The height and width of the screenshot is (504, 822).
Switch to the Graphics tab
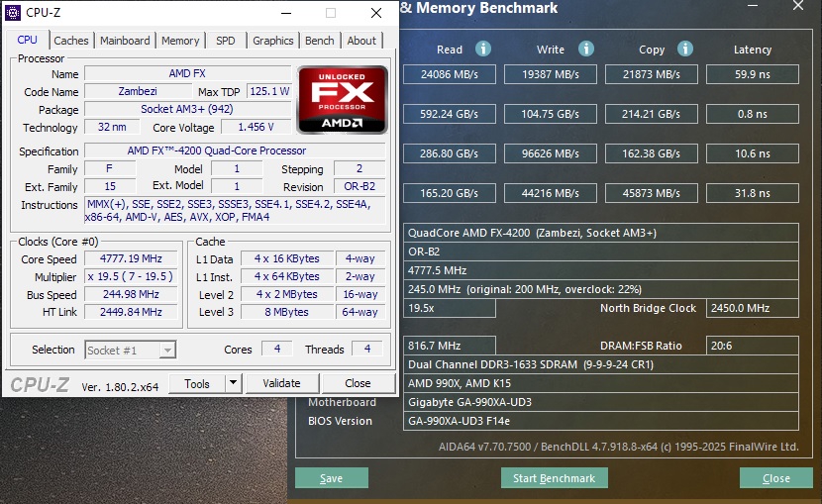[x=272, y=41]
